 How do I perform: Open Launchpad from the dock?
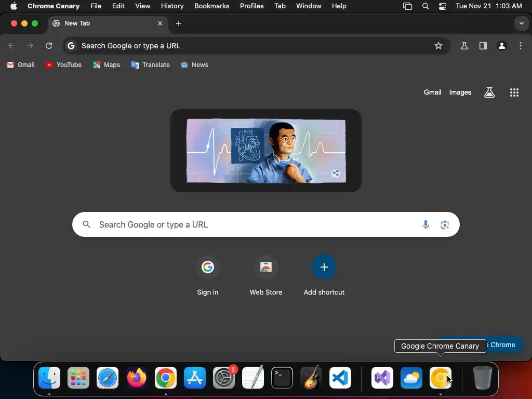78,378
